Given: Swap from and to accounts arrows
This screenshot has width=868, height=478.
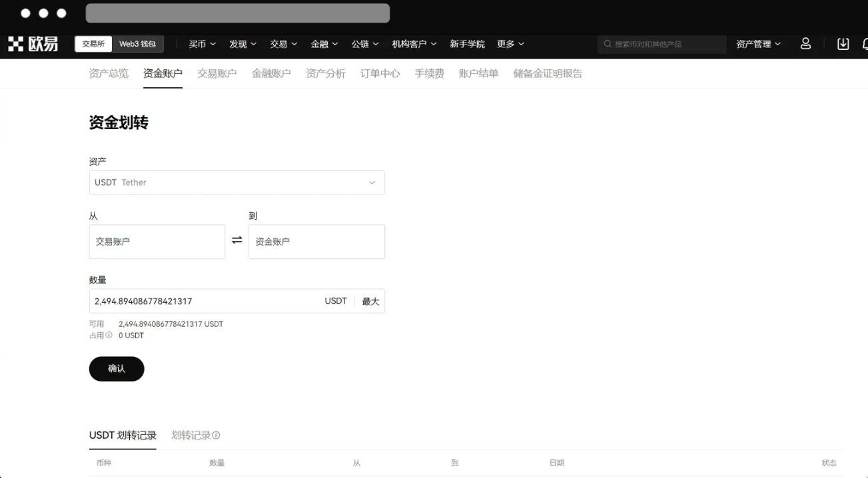Looking at the screenshot, I should pyautogui.click(x=237, y=240).
